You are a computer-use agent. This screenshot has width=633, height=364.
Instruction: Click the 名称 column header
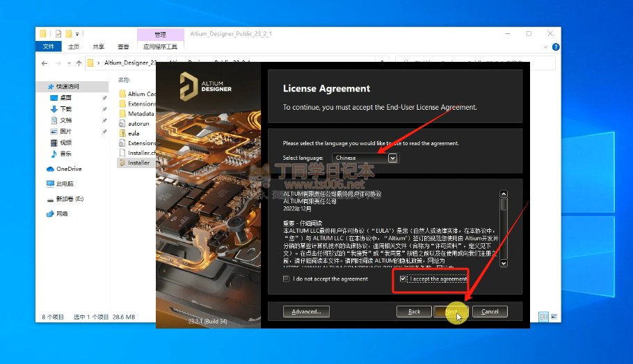[x=124, y=80]
